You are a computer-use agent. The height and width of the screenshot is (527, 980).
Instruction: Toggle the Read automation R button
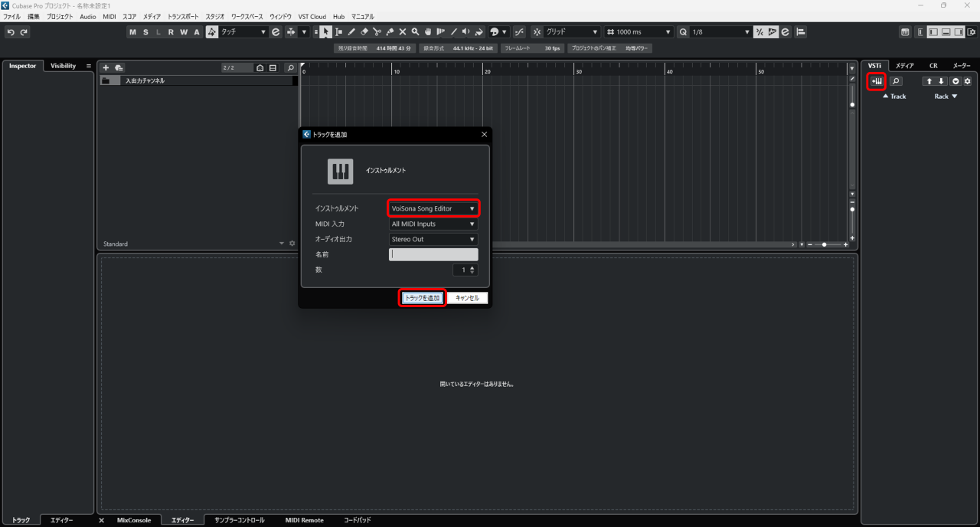point(171,32)
